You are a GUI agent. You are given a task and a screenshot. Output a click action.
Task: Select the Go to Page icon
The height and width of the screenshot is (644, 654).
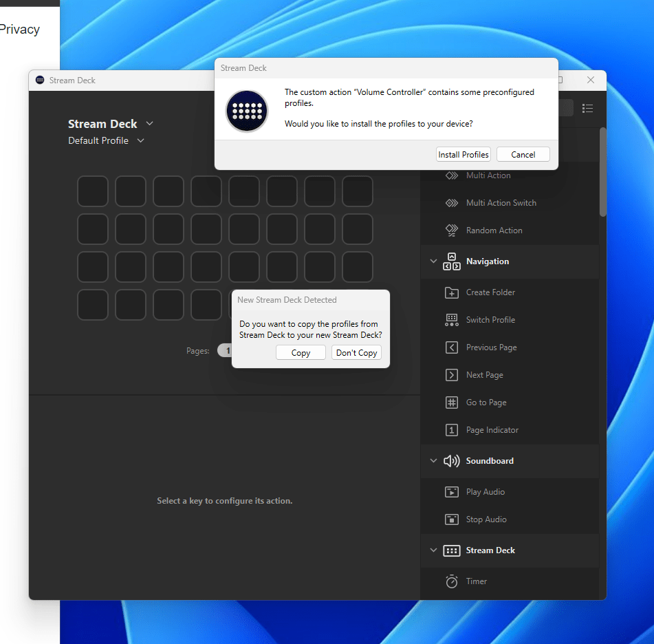(x=452, y=402)
